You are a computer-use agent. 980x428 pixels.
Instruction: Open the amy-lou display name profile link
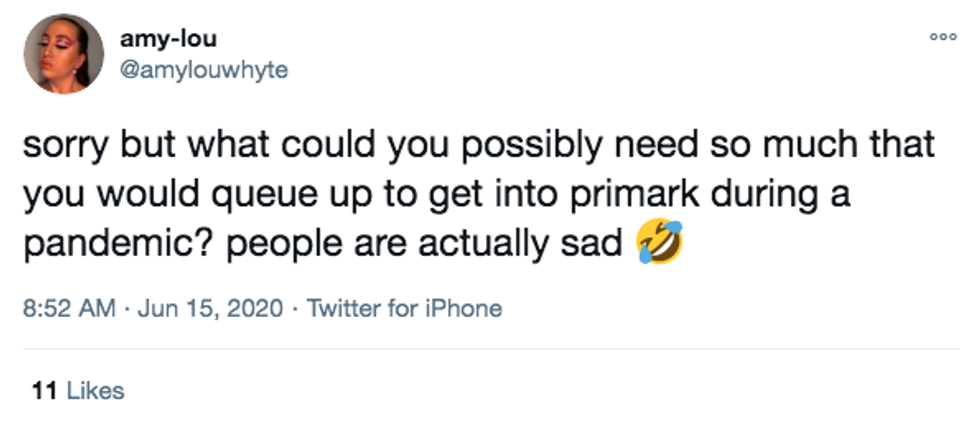(x=168, y=40)
